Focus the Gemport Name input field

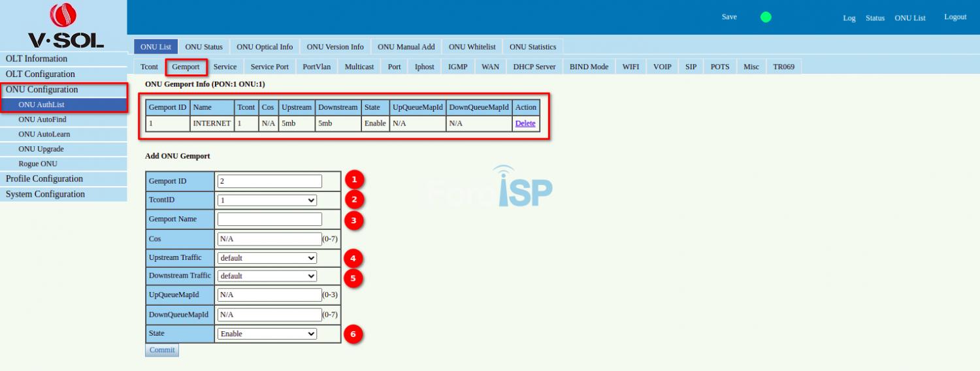pos(269,219)
